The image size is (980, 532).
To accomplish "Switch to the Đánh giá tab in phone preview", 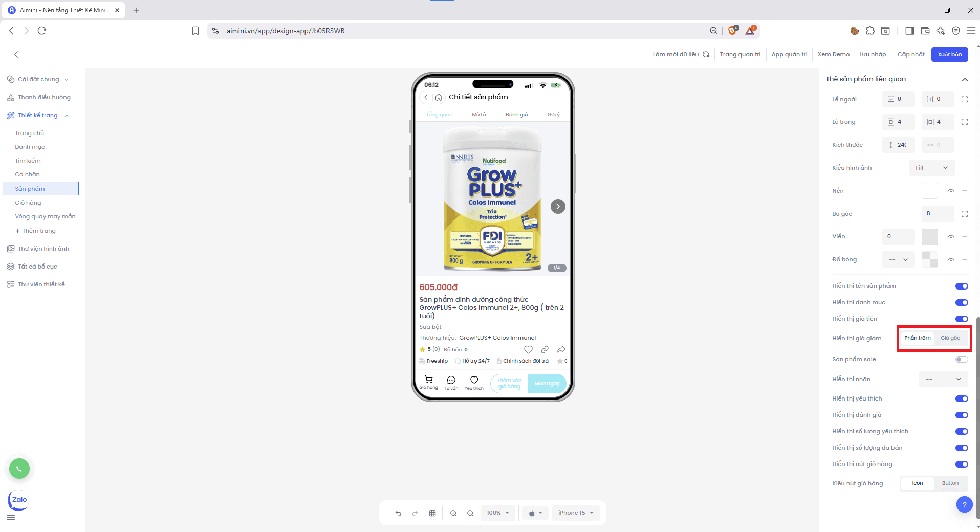I will [x=516, y=115].
